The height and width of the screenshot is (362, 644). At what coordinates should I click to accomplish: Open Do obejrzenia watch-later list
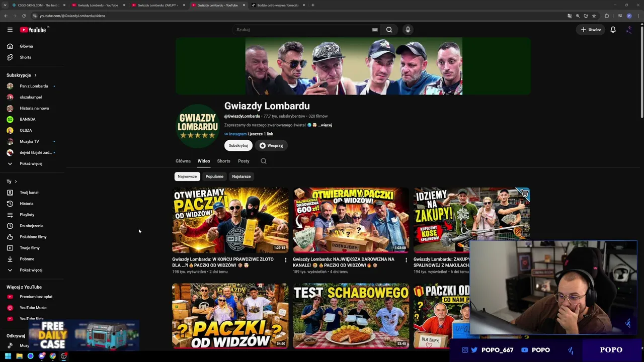coord(32,226)
